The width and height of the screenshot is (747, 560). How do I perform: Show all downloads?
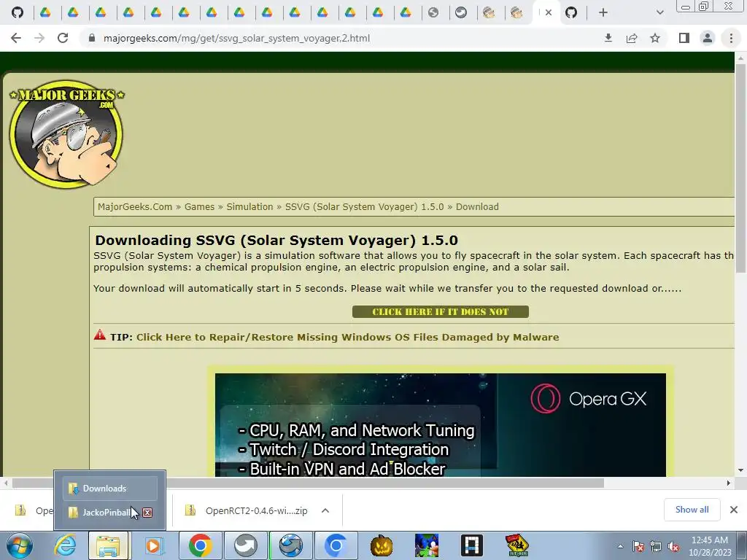(x=692, y=510)
